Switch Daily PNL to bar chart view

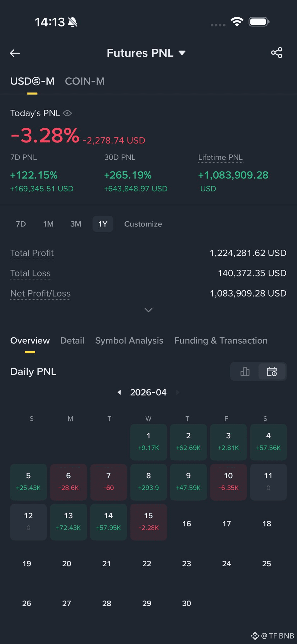245,371
